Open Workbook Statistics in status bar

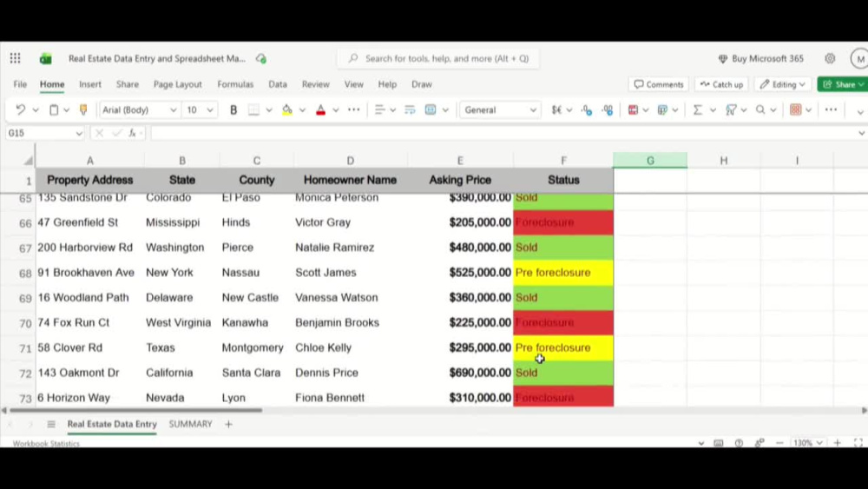[x=46, y=444]
